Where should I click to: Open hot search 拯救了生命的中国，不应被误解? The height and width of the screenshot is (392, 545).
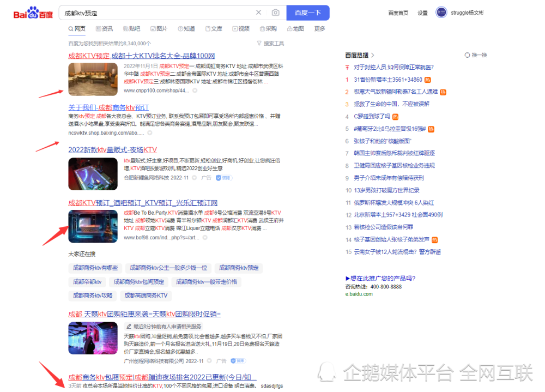(x=391, y=104)
